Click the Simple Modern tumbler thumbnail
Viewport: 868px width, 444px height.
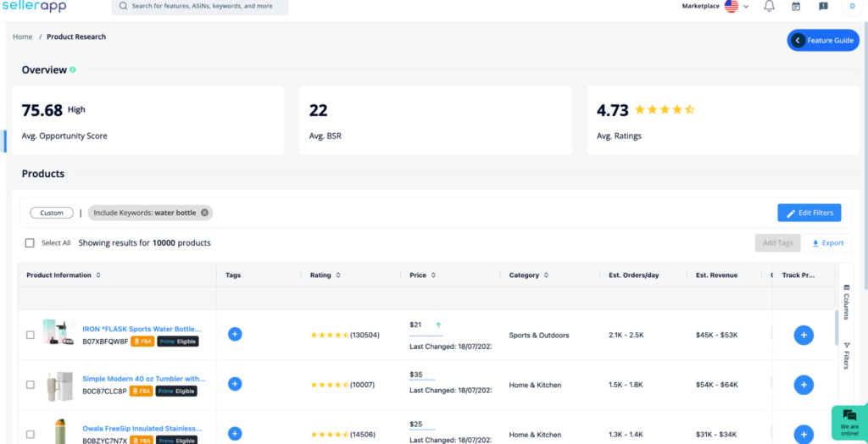(58, 386)
